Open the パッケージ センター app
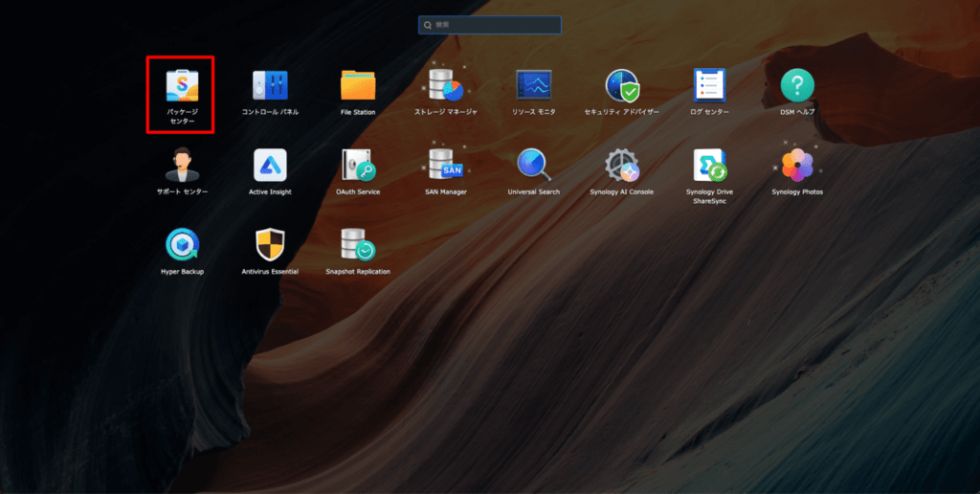The width and height of the screenshot is (980, 494). [182, 85]
